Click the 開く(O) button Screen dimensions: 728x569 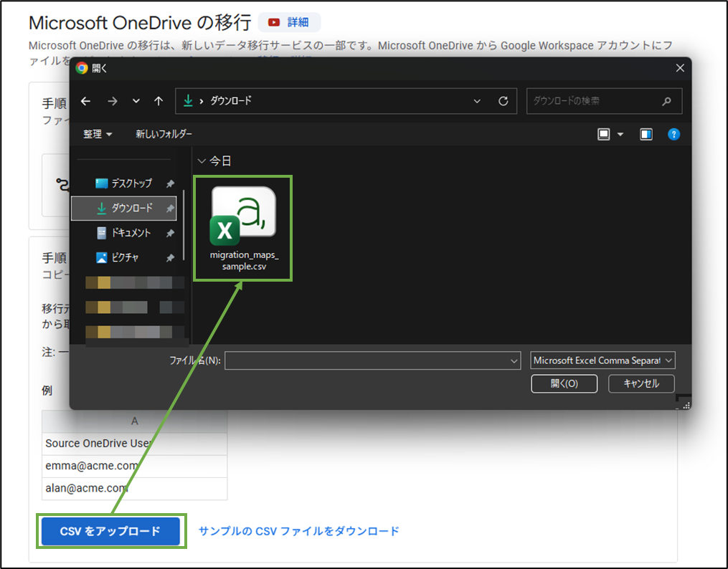tap(564, 383)
